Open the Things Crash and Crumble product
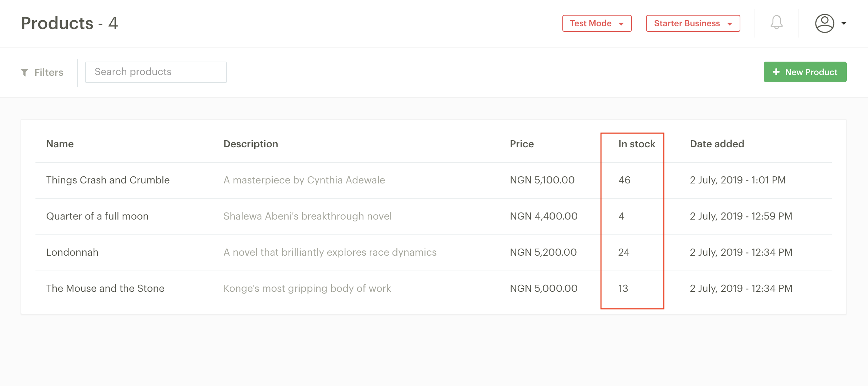 [x=108, y=180]
